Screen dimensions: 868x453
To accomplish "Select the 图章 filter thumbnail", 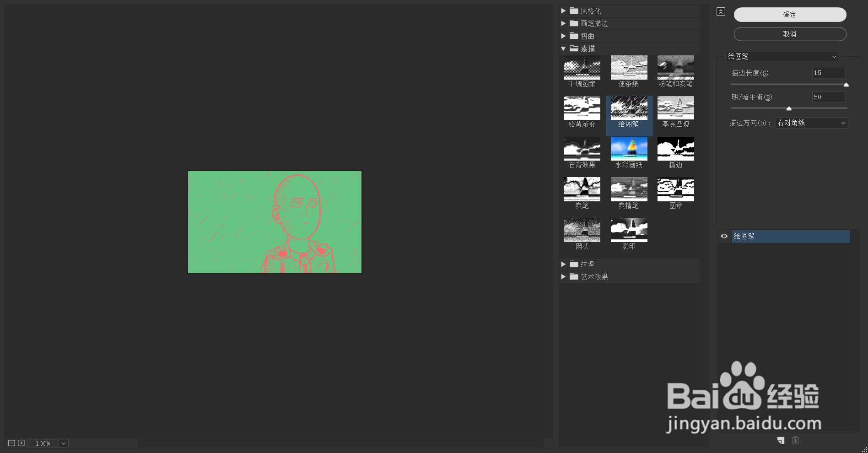I will [675, 189].
